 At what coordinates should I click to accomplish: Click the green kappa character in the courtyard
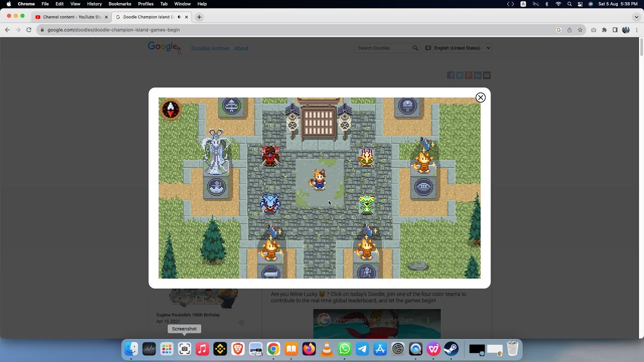tap(366, 205)
